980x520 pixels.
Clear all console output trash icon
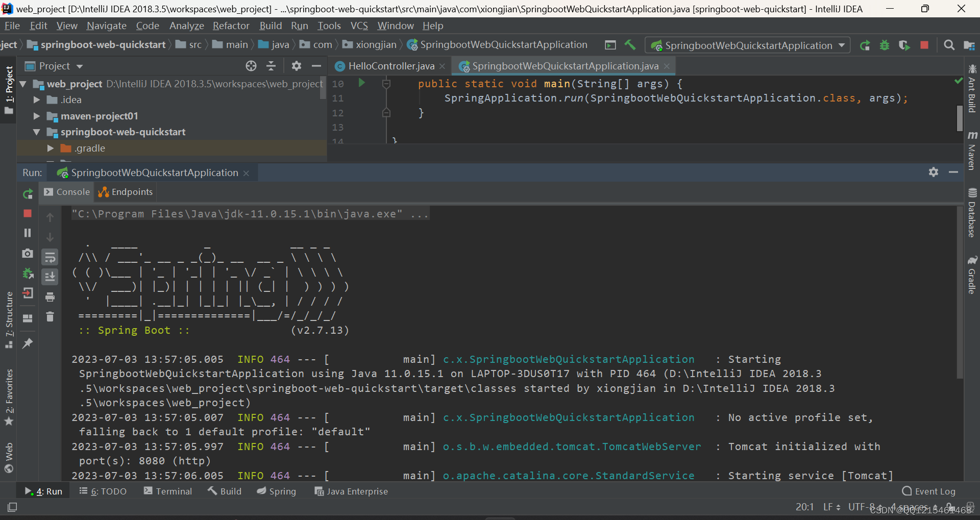click(x=50, y=317)
